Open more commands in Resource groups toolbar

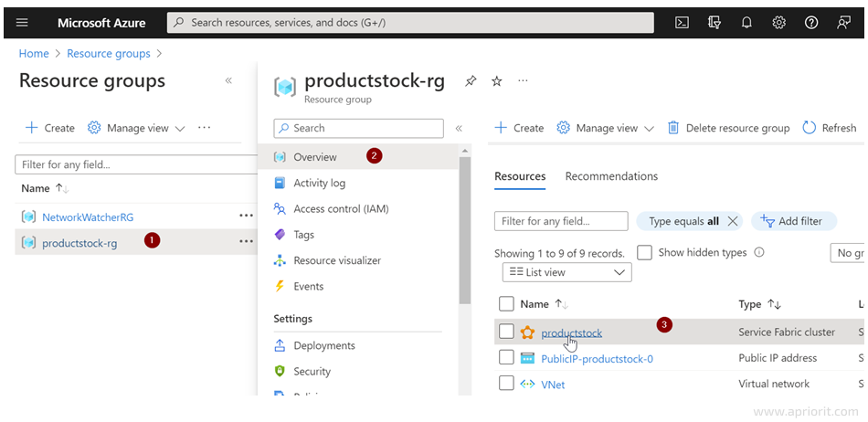tap(205, 128)
